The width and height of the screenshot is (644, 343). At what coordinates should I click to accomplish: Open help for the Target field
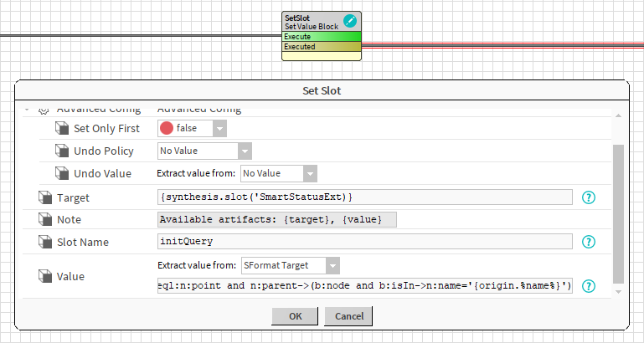click(589, 197)
